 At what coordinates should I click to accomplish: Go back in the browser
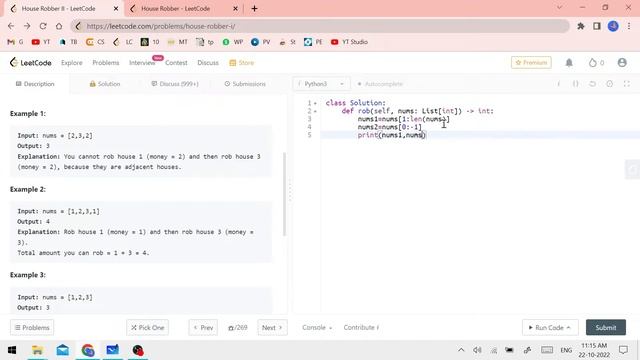coord(11,26)
